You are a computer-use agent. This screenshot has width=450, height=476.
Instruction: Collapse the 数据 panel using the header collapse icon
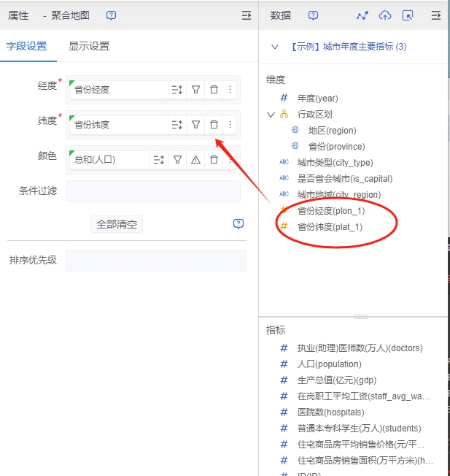click(436, 15)
